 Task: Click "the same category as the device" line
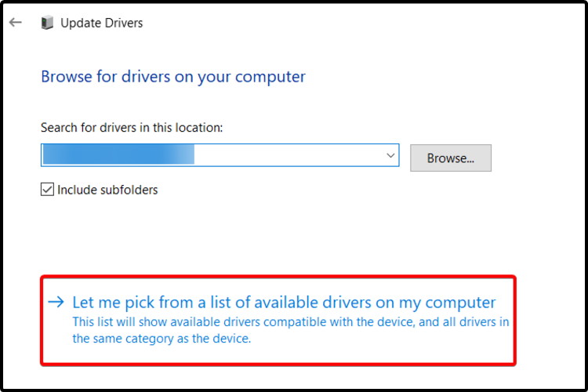point(162,339)
